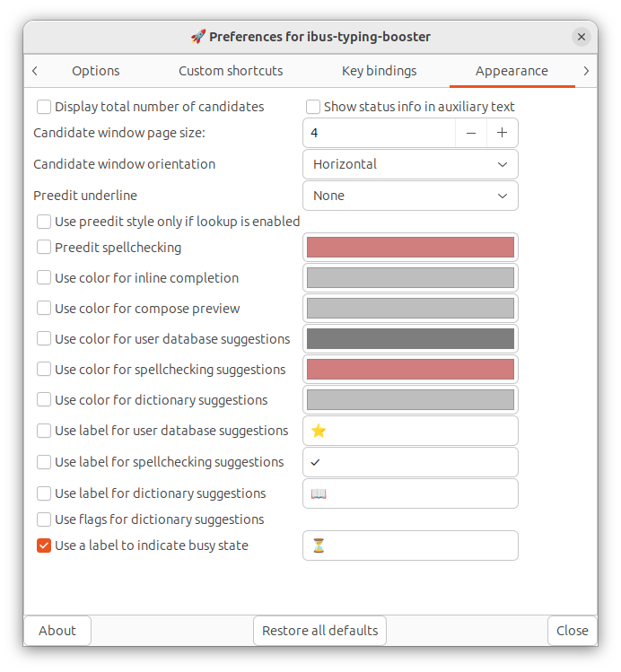Switch to the Key bindings tab
This screenshot has height=672, width=621.
[379, 71]
